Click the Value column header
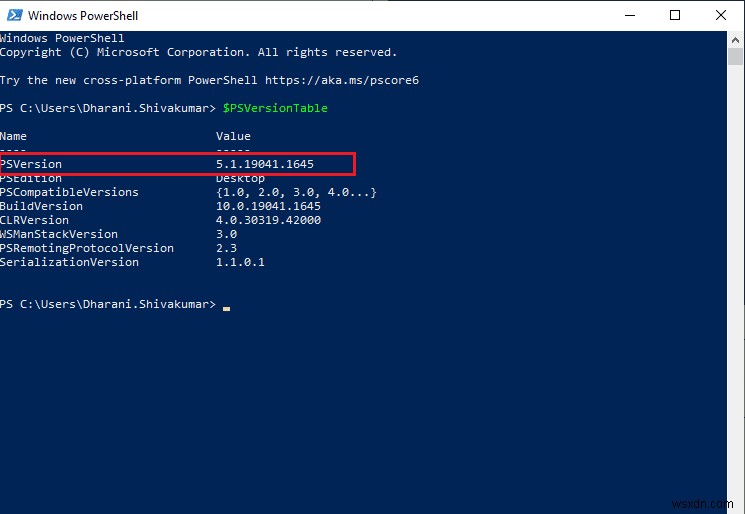This screenshot has width=745, height=514. 233,136
